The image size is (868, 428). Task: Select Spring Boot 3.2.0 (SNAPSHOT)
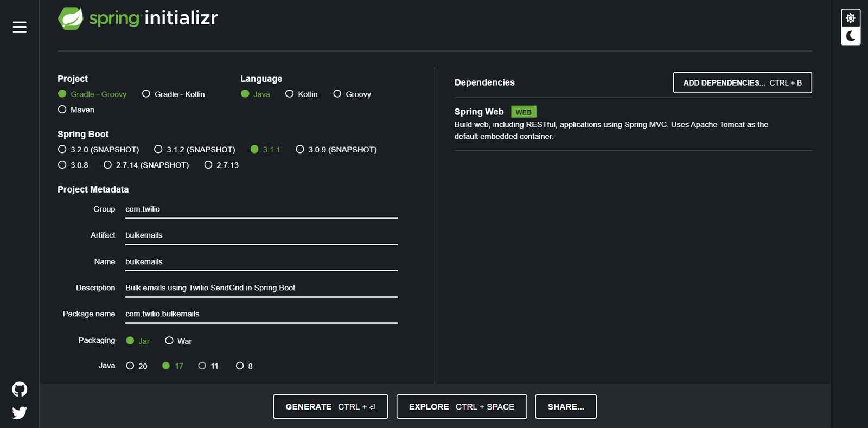[99, 149]
